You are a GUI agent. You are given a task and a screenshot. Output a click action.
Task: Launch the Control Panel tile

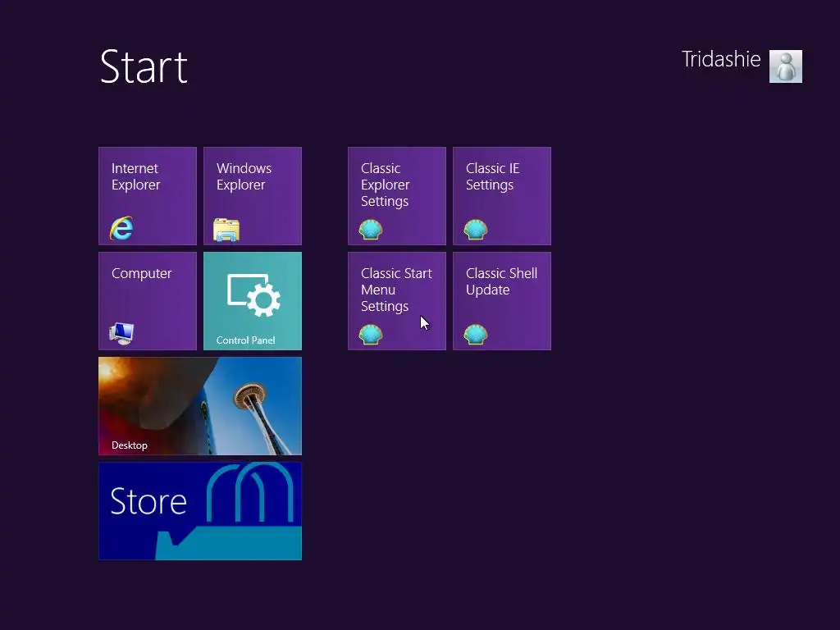coord(253,301)
